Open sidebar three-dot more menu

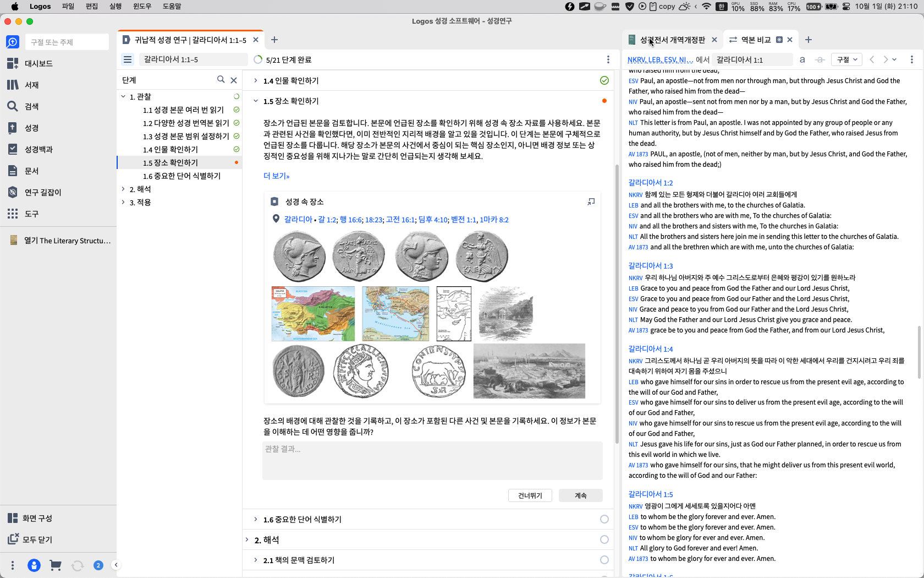point(13,565)
